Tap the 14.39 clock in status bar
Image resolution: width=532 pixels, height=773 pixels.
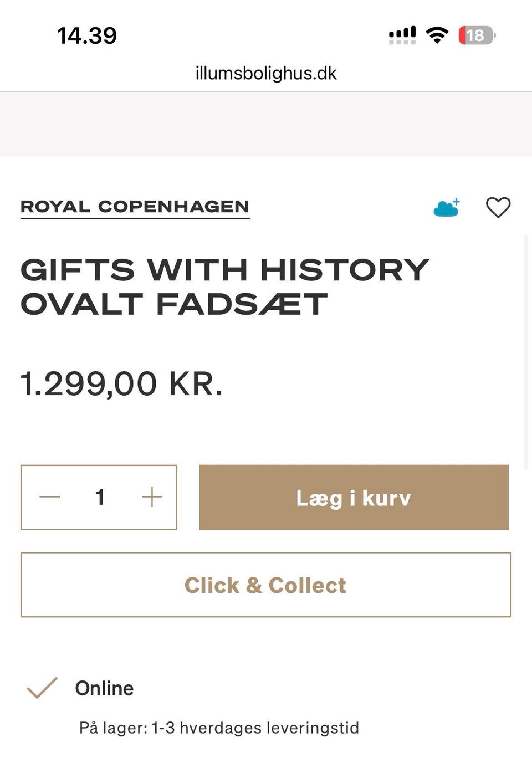[87, 36]
